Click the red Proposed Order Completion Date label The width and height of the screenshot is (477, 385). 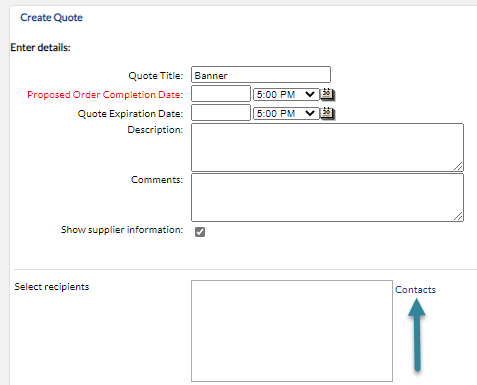[x=105, y=95]
